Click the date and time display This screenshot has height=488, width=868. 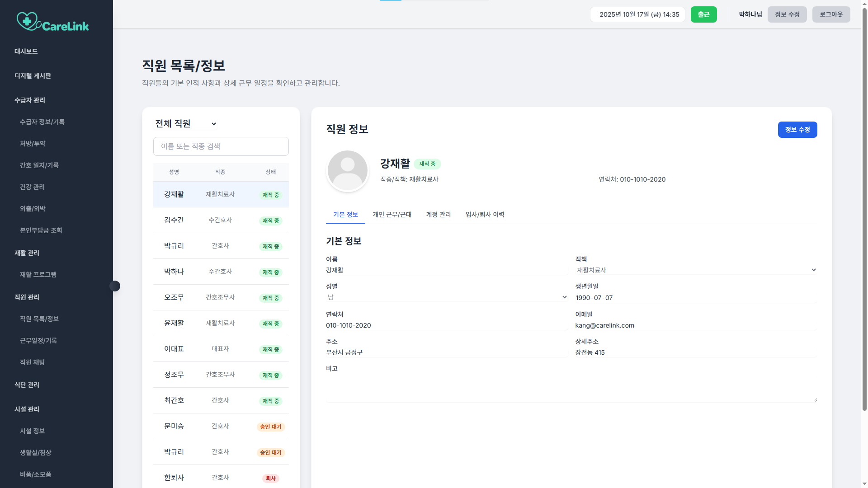[637, 14]
